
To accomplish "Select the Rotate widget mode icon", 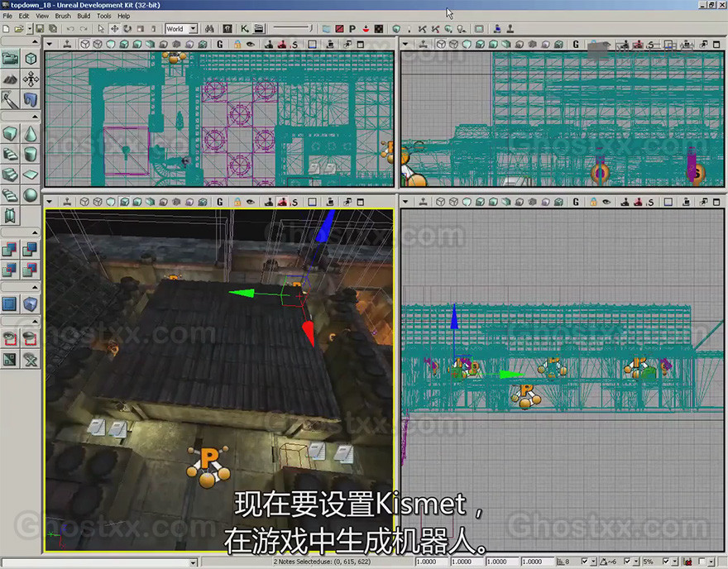I will [127, 29].
